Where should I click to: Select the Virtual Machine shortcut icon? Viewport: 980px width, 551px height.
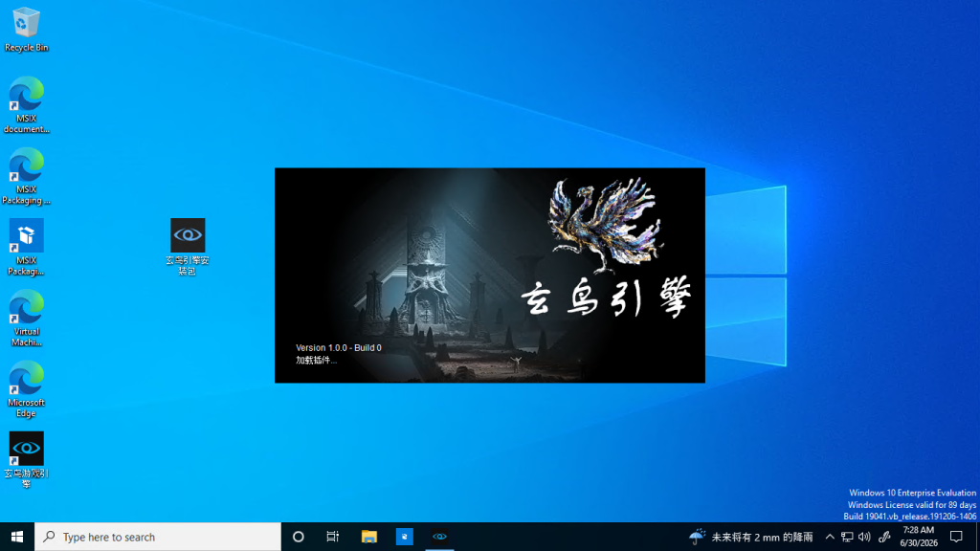click(x=26, y=319)
